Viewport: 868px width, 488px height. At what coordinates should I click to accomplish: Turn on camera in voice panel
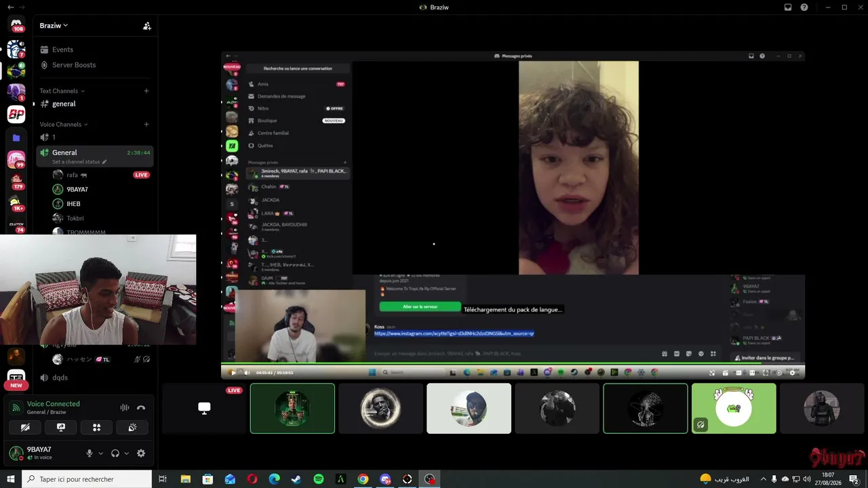click(x=25, y=427)
